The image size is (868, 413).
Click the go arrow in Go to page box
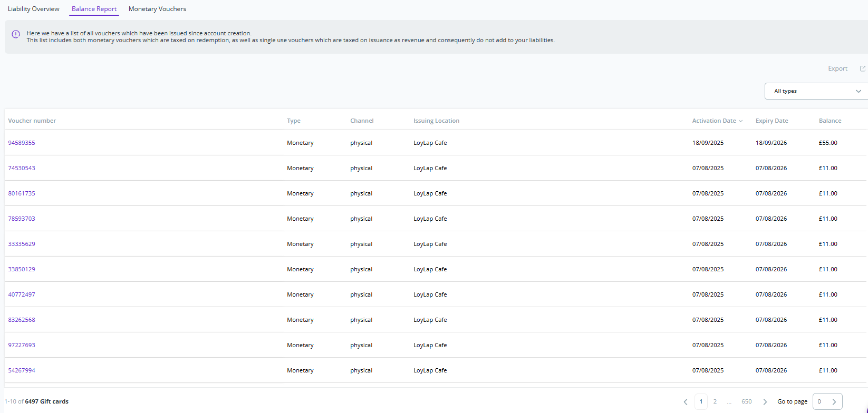coord(834,402)
